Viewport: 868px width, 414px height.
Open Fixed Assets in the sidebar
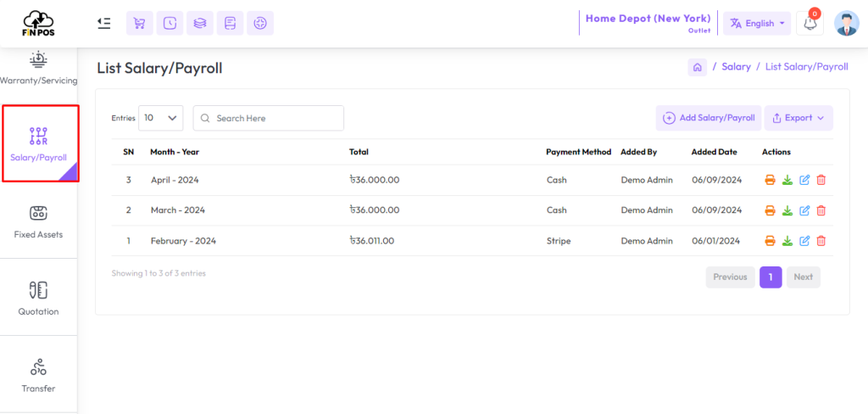tap(38, 221)
